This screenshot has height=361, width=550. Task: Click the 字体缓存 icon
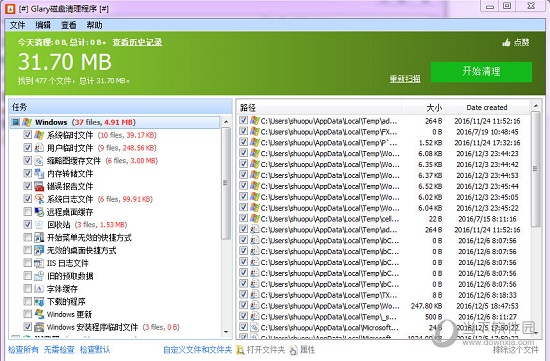[x=39, y=289]
